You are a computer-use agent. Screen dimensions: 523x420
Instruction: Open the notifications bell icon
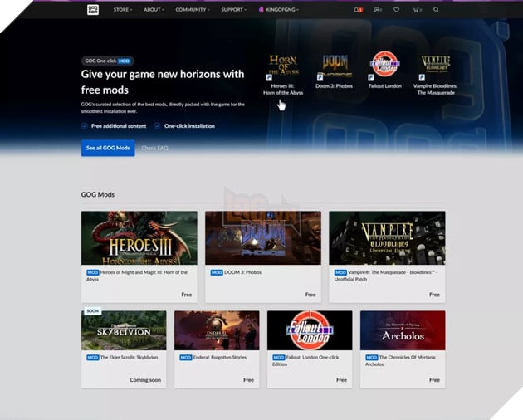[x=358, y=10]
